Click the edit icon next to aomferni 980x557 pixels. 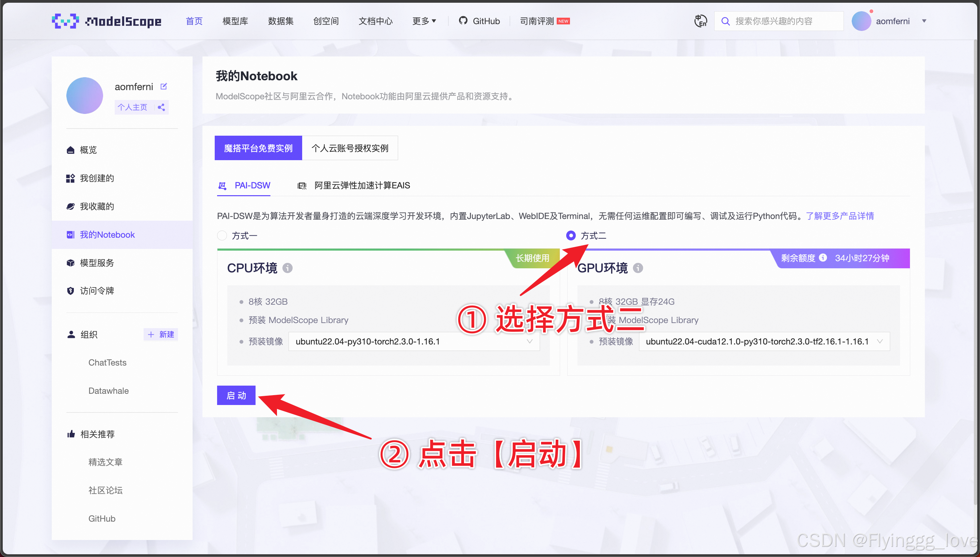click(x=163, y=86)
